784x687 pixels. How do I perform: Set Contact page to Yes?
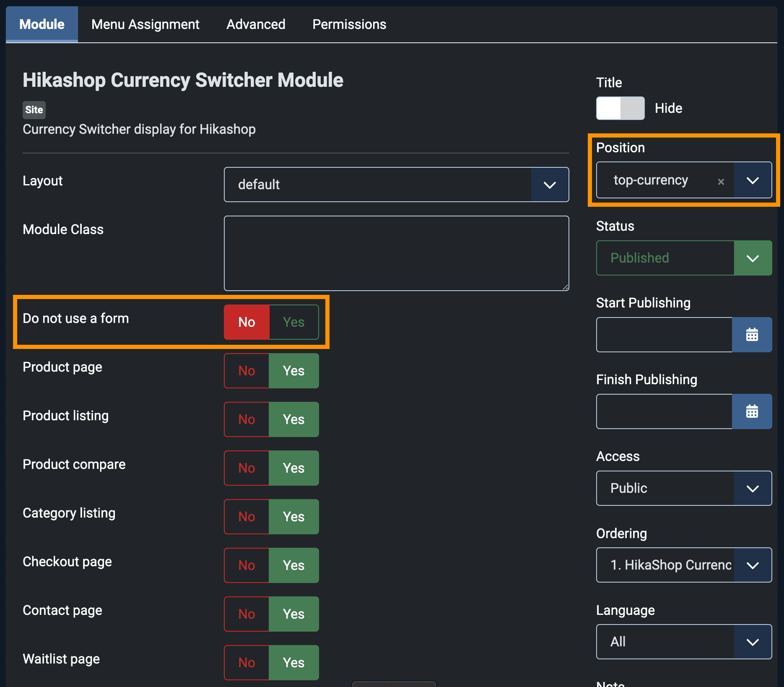pyautogui.click(x=294, y=614)
